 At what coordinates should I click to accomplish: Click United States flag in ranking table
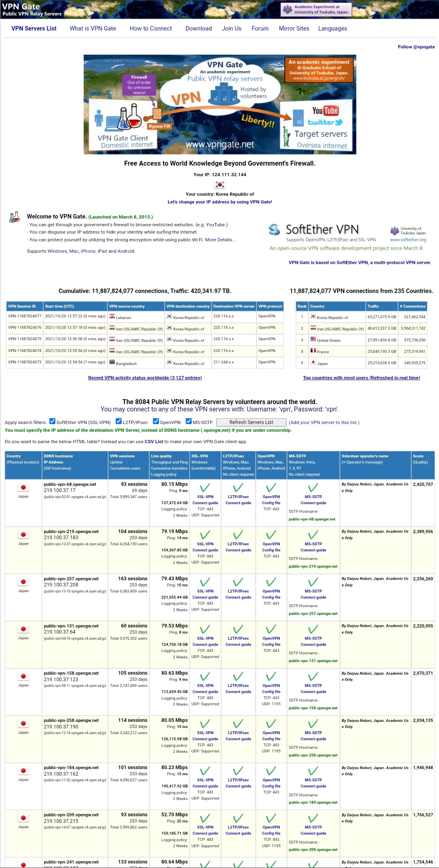[x=313, y=339]
